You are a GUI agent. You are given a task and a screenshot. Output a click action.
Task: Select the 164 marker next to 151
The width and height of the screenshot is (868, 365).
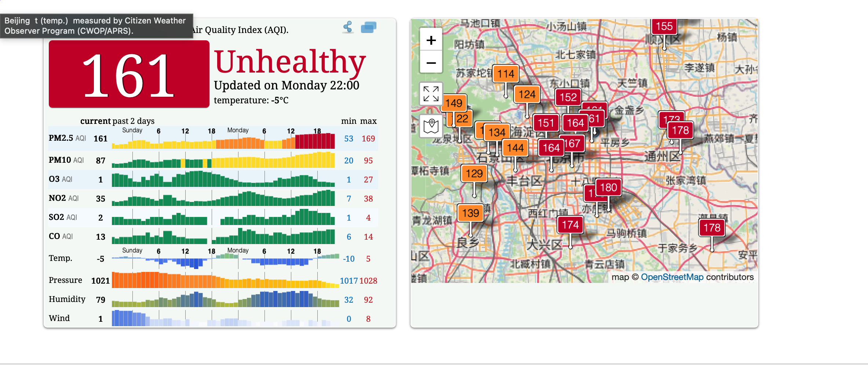coord(575,123)
